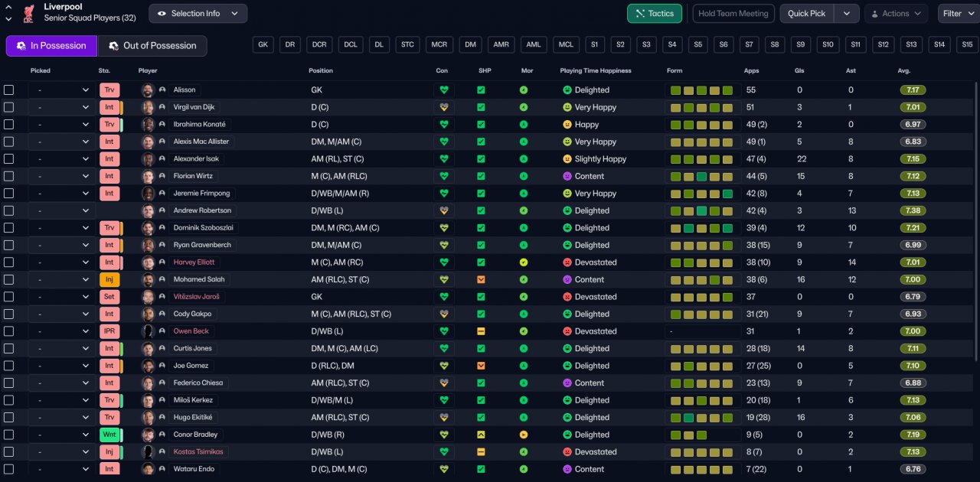Click the info icon beside Cody Gakpo

(x=162, y=314)
